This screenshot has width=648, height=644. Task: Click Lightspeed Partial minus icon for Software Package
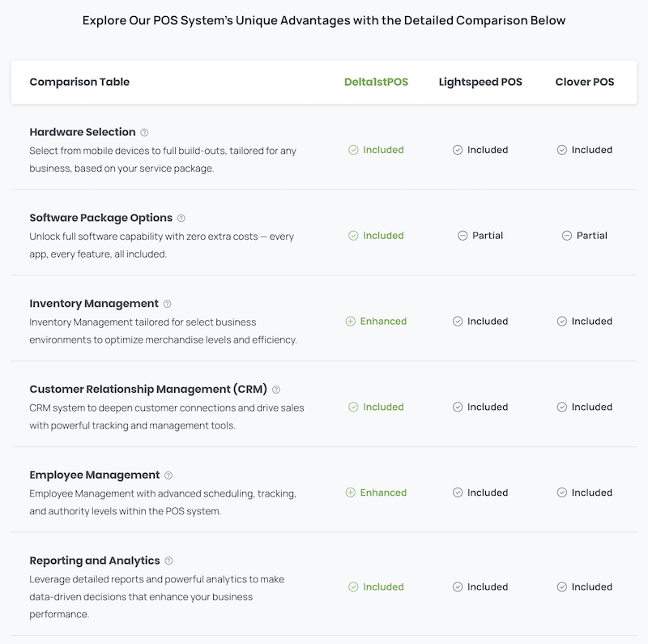(x=463, y=236)
